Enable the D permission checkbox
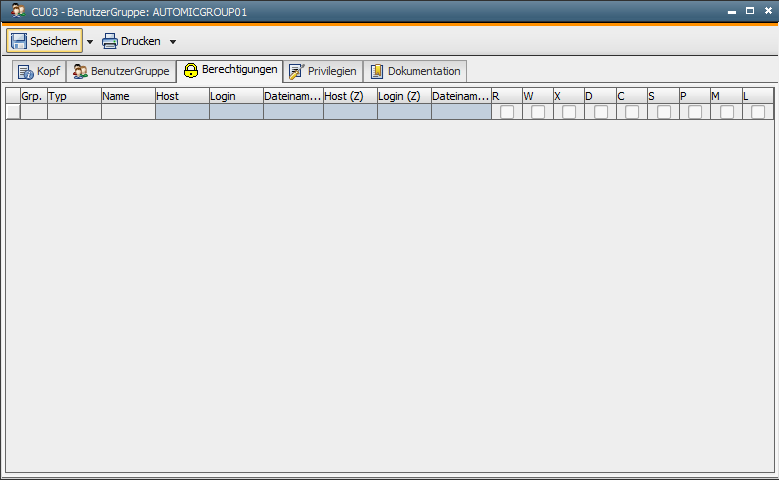The width and height of the screenshot is (779, 480). (601, 112)
